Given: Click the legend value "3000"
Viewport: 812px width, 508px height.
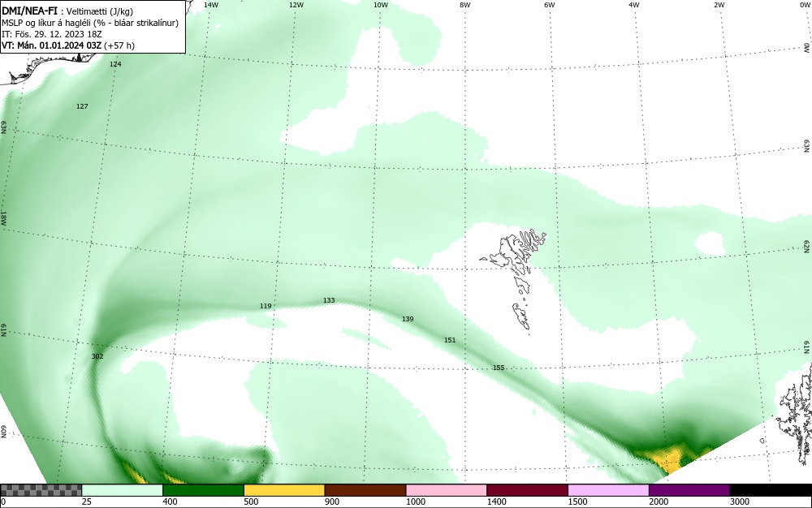Looking at the screenshot, I should tap(740, 502).
